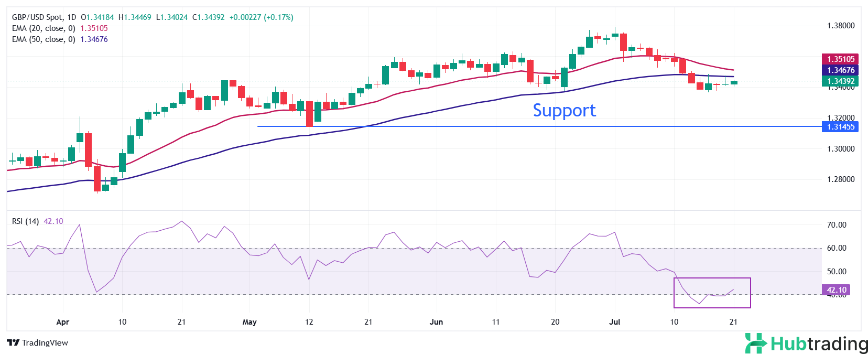Click the dark blue 1.34676 price tag
The width and height of the screenshot is (868, 354).
840,70
